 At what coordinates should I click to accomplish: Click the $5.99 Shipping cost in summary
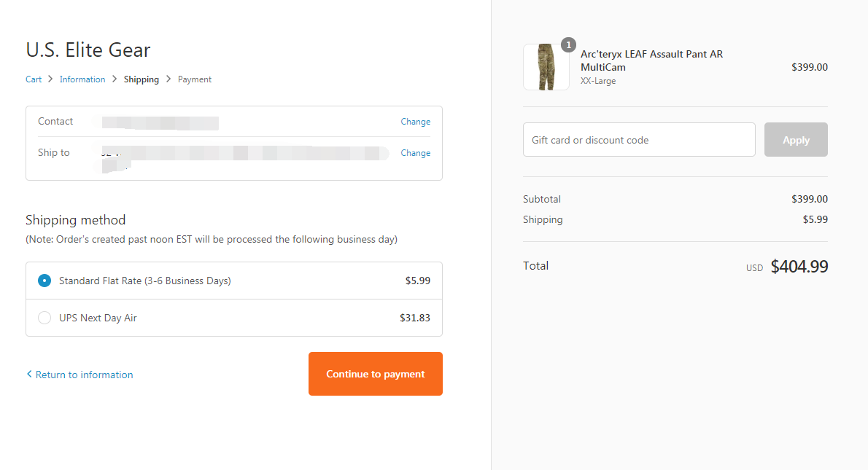pyautogui.click(x=815, y=219)
